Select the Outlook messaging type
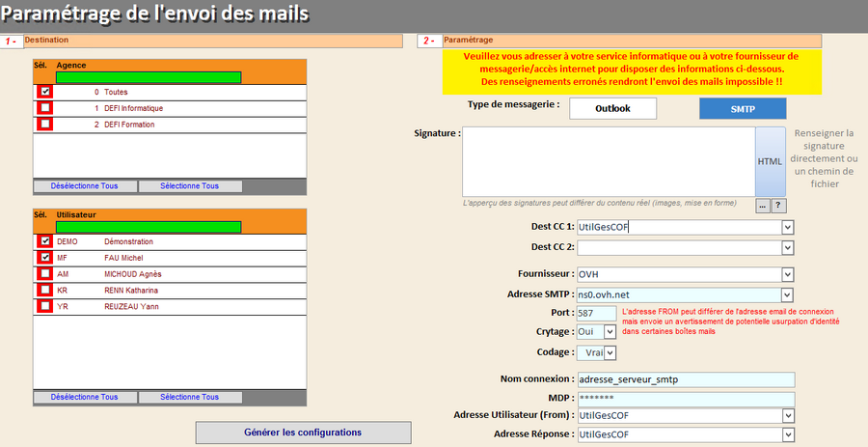868x447 pixels. pos(612,109)
